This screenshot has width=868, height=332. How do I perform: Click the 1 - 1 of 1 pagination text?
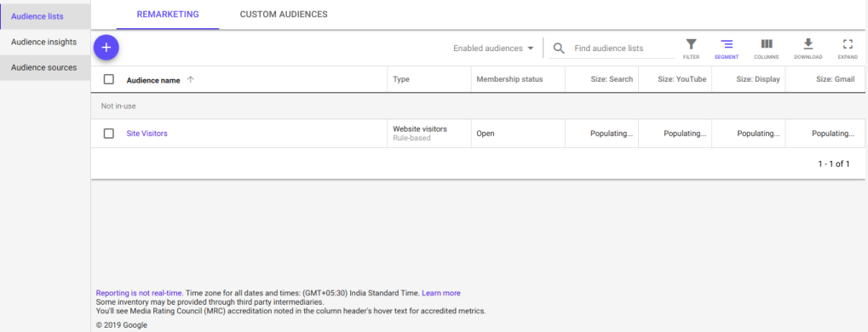click(x=834, y=163)
